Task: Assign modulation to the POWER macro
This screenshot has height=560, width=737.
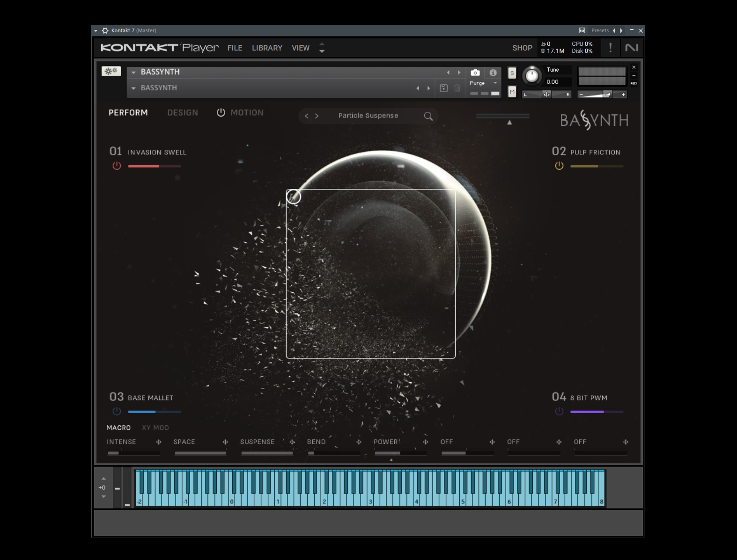Action: [426, 442]
